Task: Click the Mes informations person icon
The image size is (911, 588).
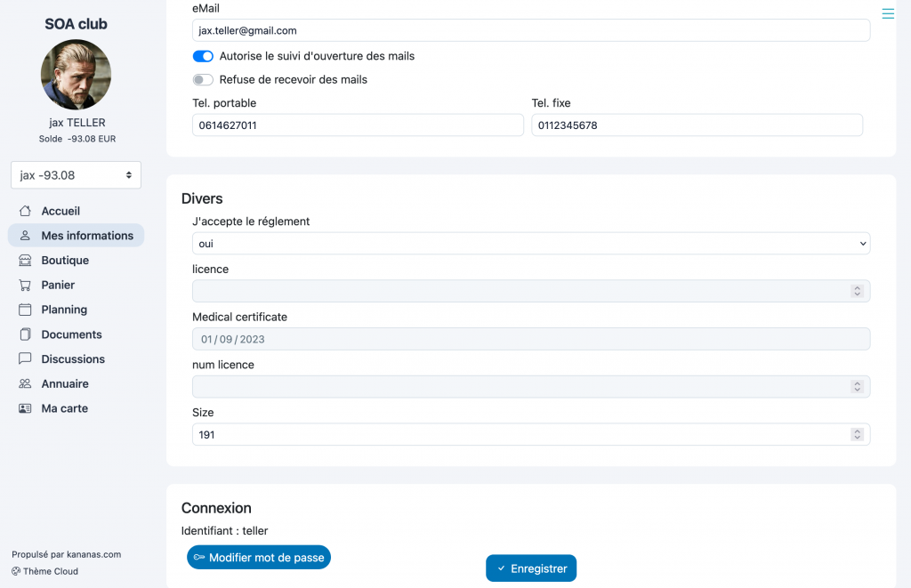Action: pyautogui.click(x=25, y=236)
